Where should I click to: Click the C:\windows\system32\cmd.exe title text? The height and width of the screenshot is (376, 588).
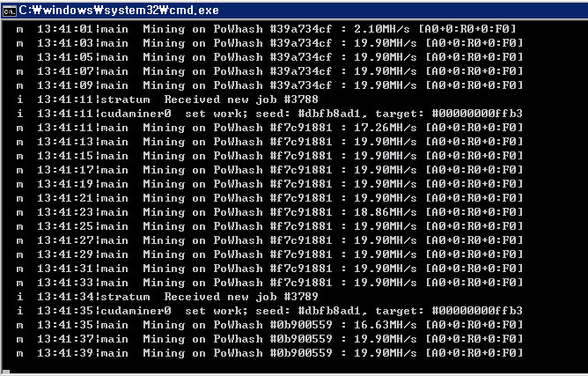[x=119, y=11]
